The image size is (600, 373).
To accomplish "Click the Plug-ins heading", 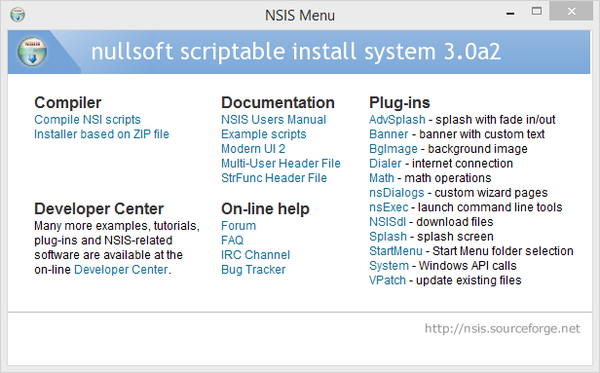I will tap(399, 103).
